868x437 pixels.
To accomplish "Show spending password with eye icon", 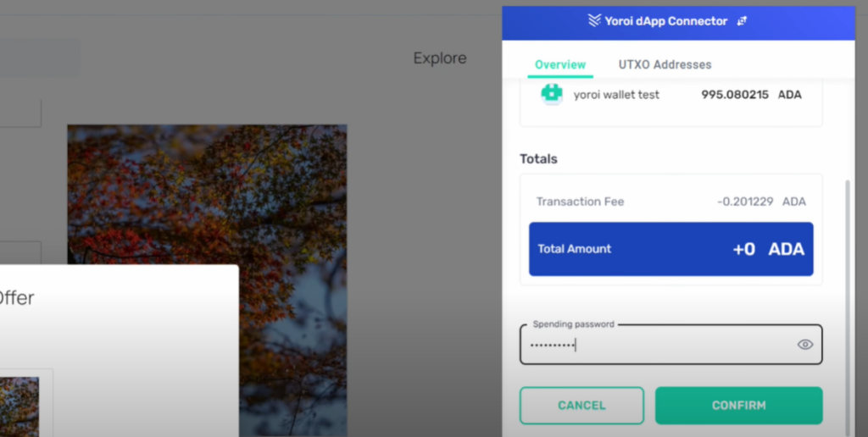I will [x=805, y=345].
